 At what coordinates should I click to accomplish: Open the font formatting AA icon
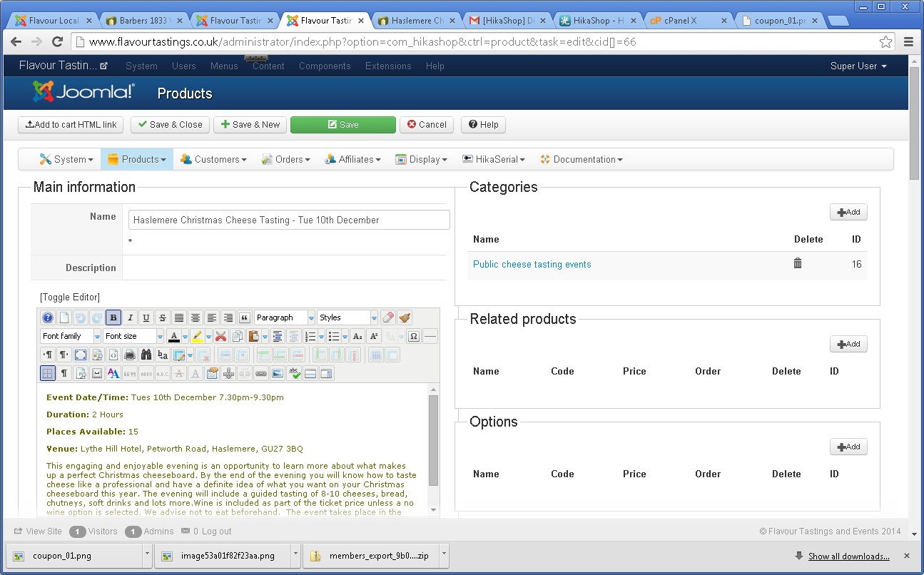(113, 373)
